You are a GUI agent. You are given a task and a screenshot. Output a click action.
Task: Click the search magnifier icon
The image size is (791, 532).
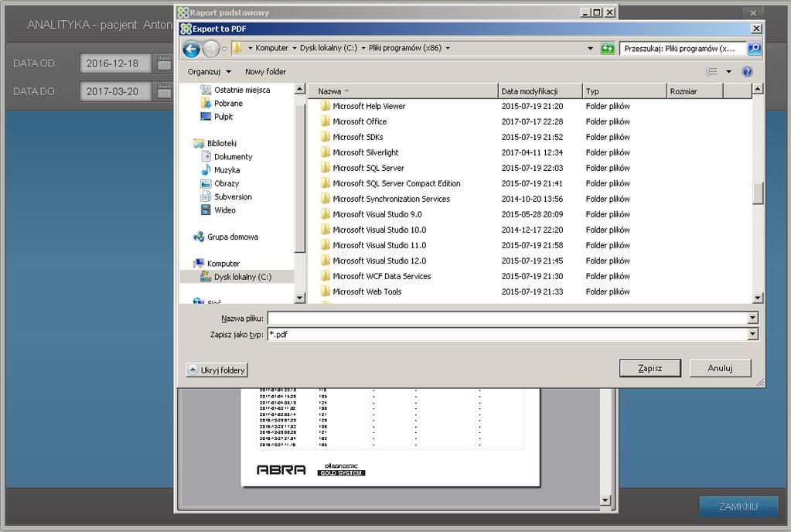(754, 49)
